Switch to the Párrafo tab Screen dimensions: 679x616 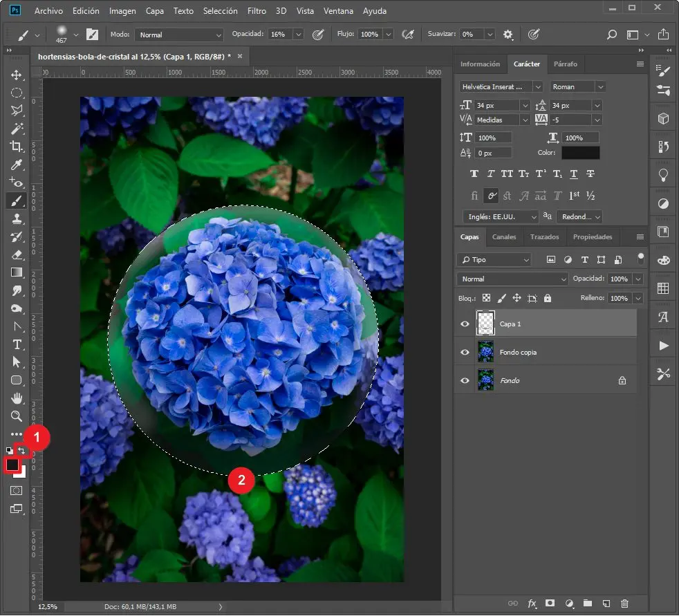pos(565,64)
